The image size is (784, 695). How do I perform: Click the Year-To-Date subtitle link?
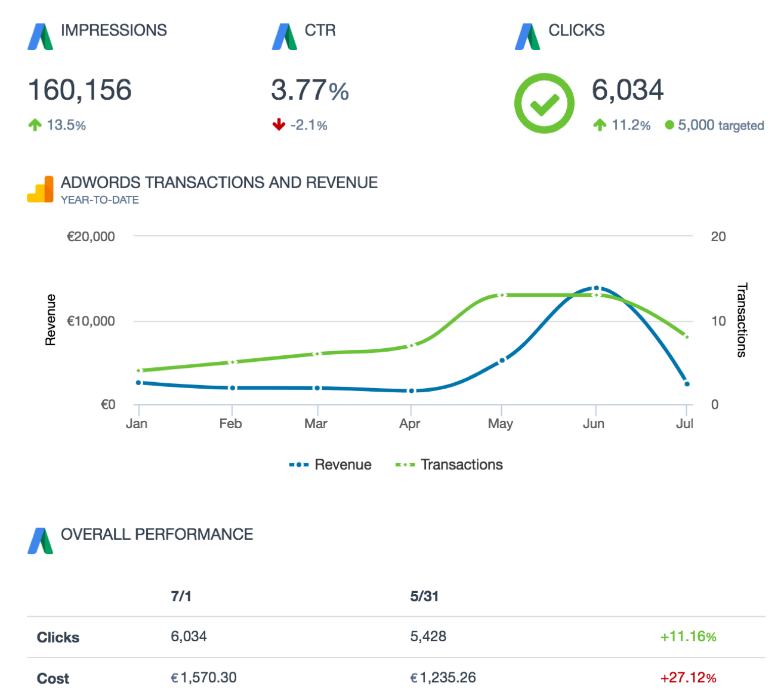pyautogui.click(x=100, y=200)
